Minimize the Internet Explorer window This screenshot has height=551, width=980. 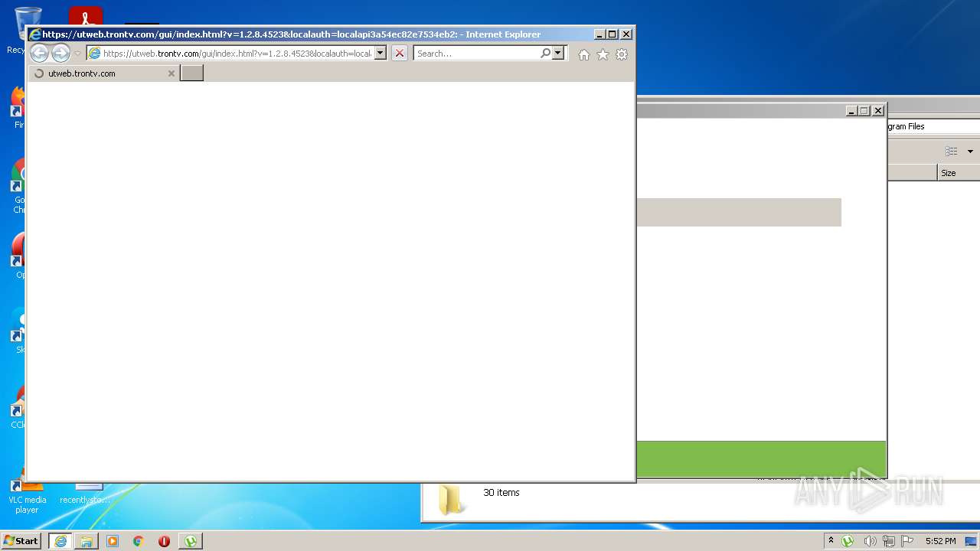[599, 34]
